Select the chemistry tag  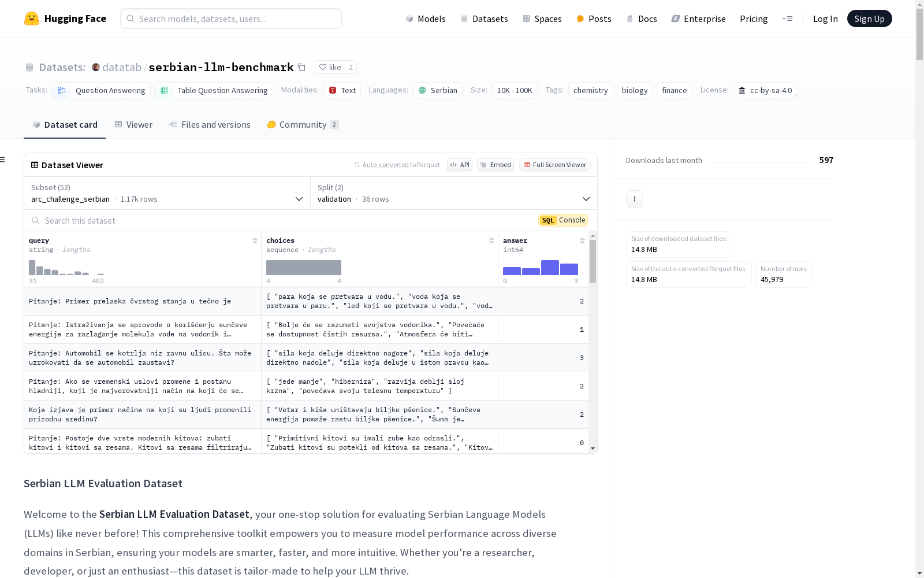(x=590, y=90)
